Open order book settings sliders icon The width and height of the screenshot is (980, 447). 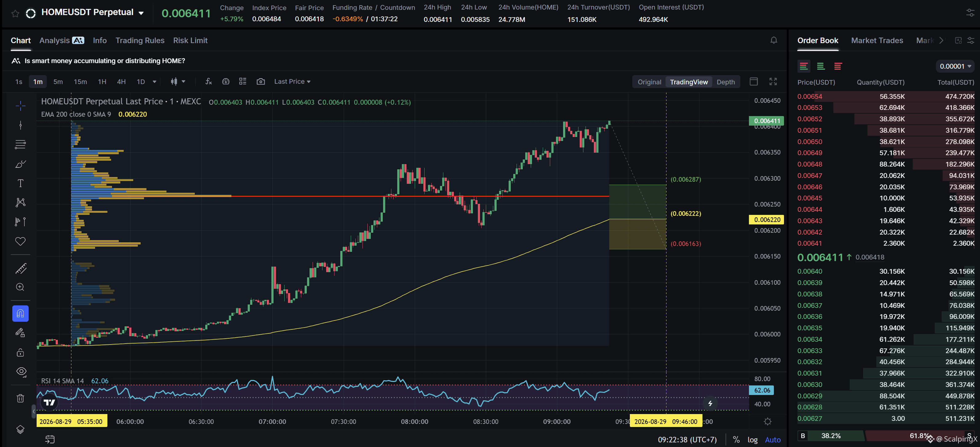[970, 40]
